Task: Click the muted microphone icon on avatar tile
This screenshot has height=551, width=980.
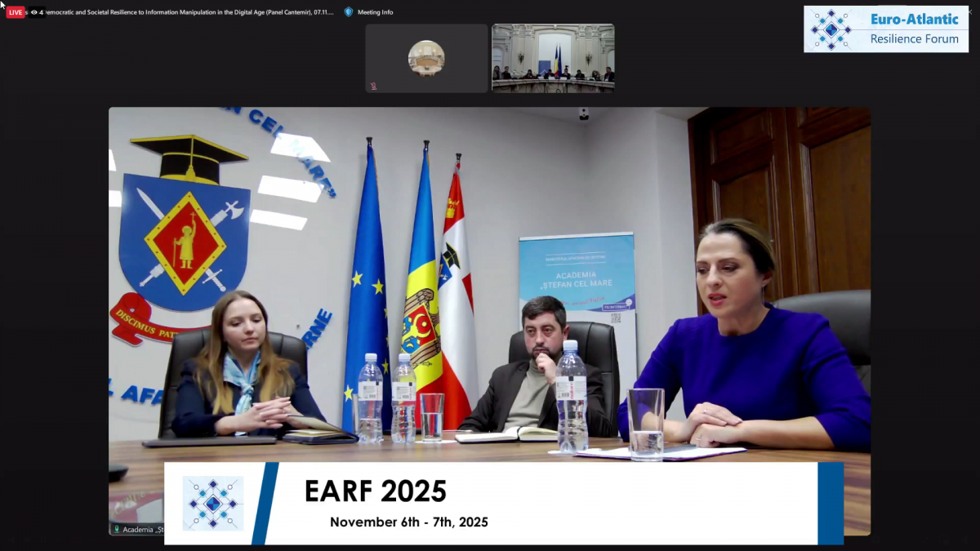Action: pyautogui.click(x=373, y=86)
